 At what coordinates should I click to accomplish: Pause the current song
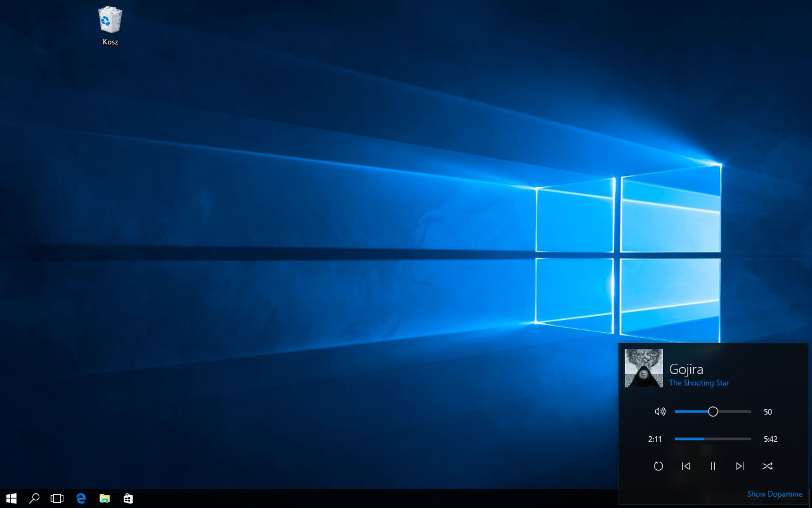713,466
